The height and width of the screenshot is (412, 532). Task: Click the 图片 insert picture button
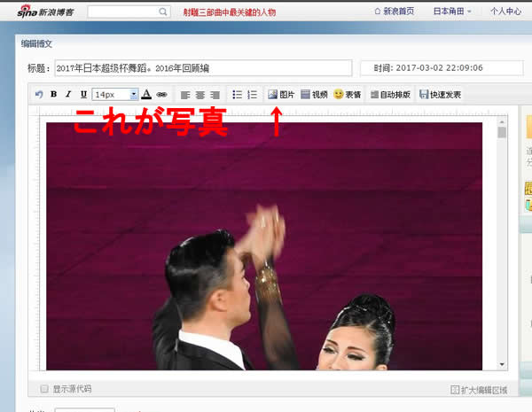(x=281, y=94)
